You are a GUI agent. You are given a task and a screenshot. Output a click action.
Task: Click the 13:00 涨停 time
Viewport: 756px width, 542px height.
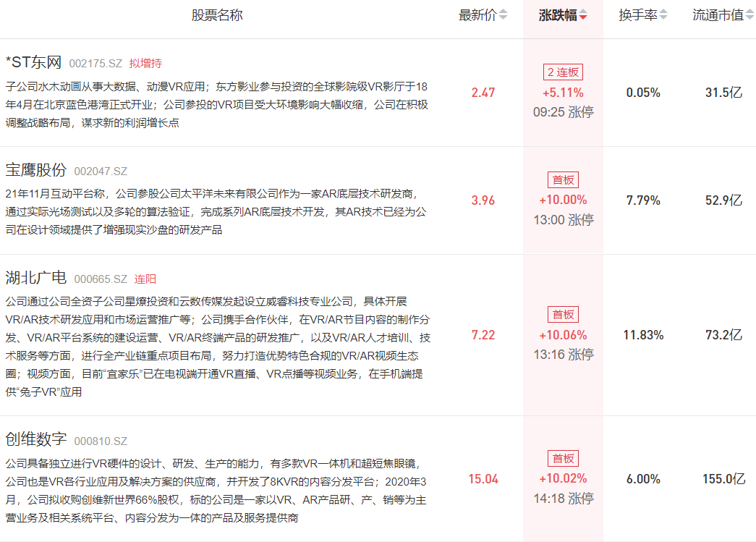pos(563,220)
